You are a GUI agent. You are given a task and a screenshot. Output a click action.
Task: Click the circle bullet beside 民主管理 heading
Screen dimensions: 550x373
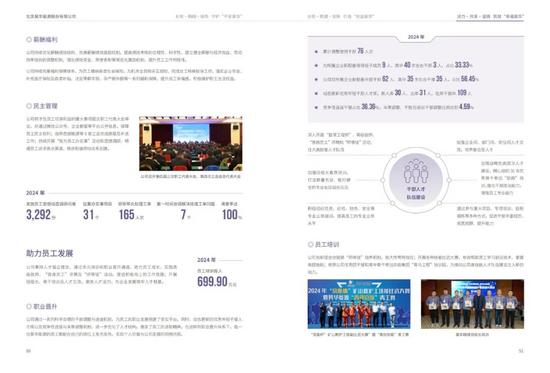click(29, 106)
